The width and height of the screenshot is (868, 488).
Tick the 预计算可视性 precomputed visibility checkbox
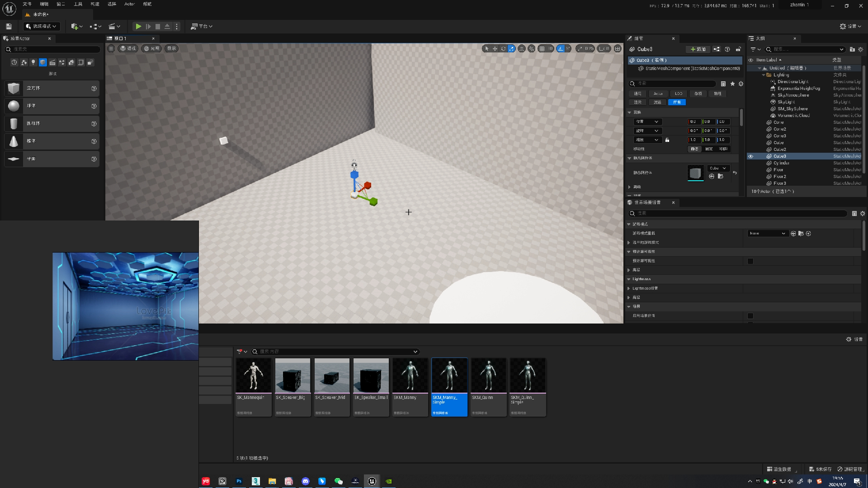point(750,261)
